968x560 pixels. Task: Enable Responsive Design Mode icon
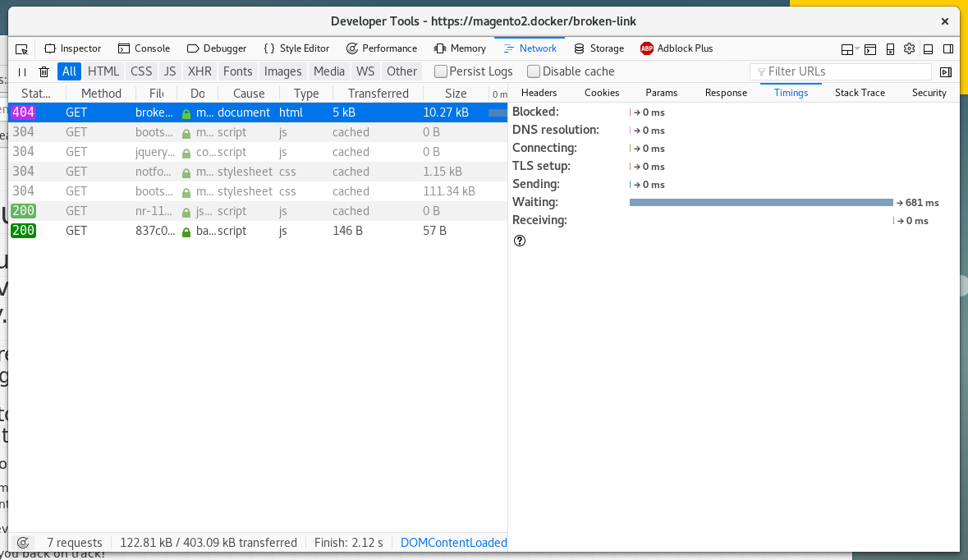(890, 49)
